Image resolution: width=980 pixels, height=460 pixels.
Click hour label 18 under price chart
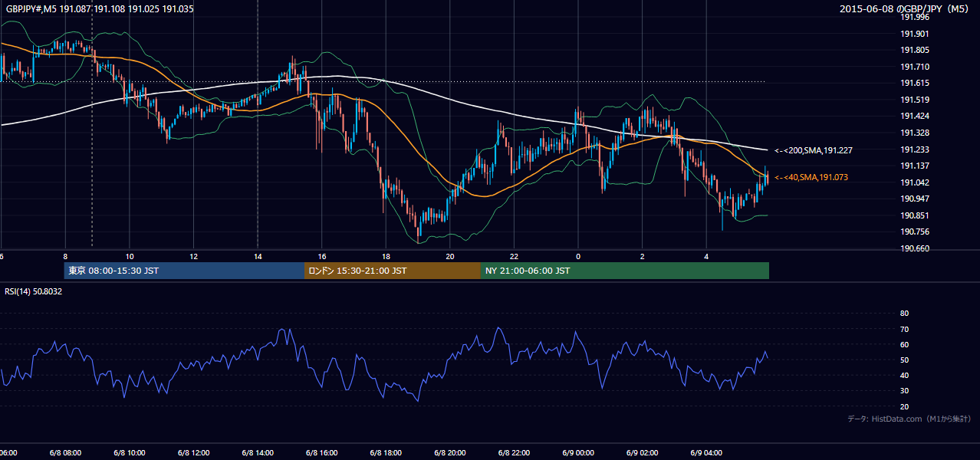tap(386, 256)
